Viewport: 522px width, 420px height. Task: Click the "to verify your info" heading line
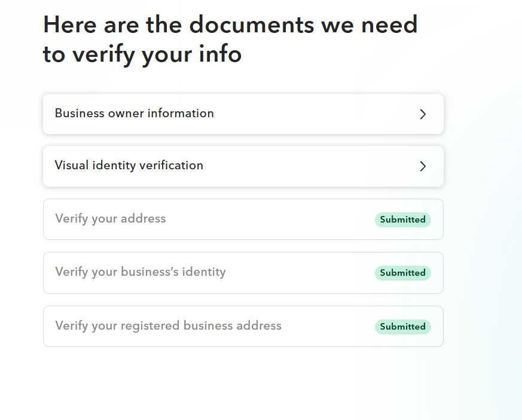142,54
